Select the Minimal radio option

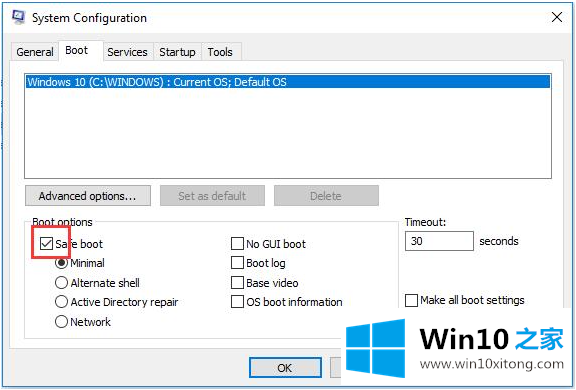click(61, 263)
